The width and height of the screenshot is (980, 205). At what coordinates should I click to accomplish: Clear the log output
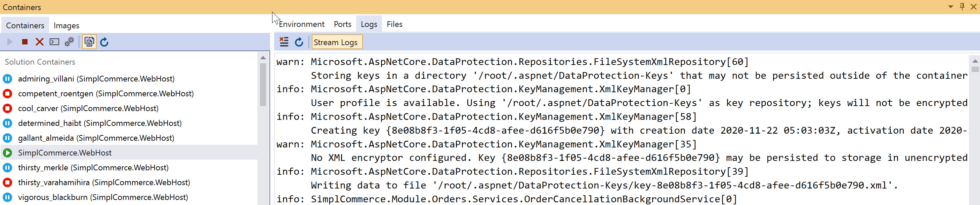pos(284,42)
